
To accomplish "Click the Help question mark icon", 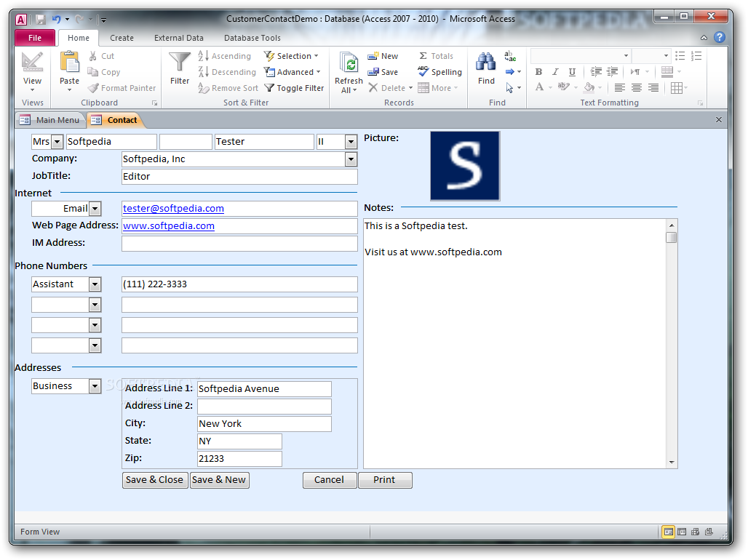I will [x=720, y=37].
